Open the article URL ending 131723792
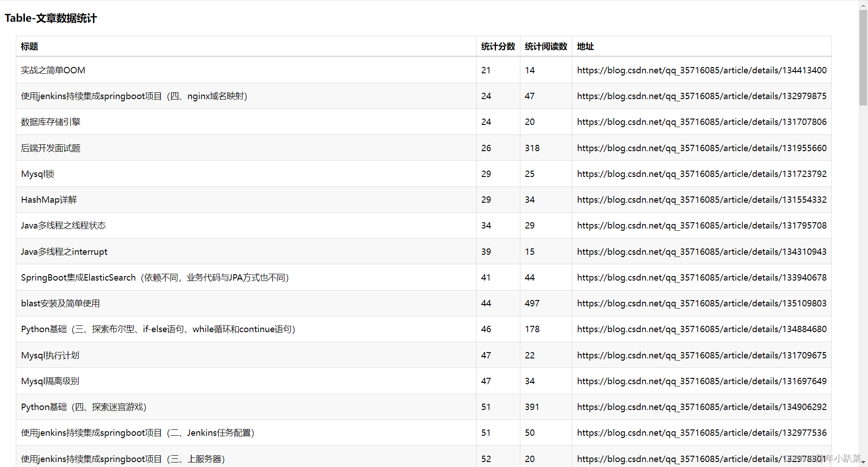868x467 pixels. [x=702, y=174]
